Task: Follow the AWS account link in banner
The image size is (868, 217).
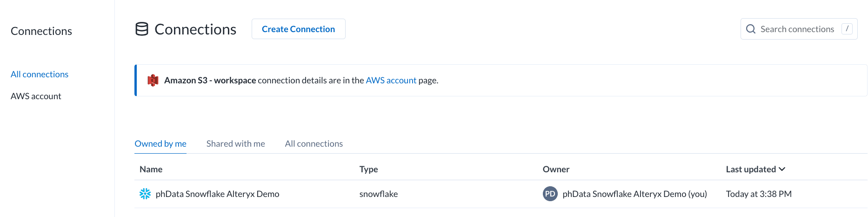Action: [391, 80]
